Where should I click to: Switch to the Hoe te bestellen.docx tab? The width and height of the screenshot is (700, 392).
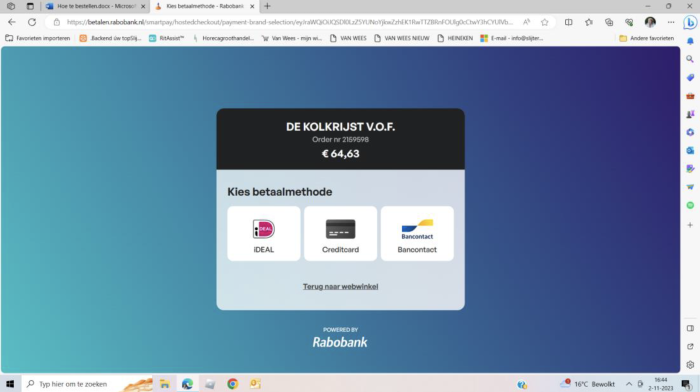pyautogui.click(x=96, y=6)
